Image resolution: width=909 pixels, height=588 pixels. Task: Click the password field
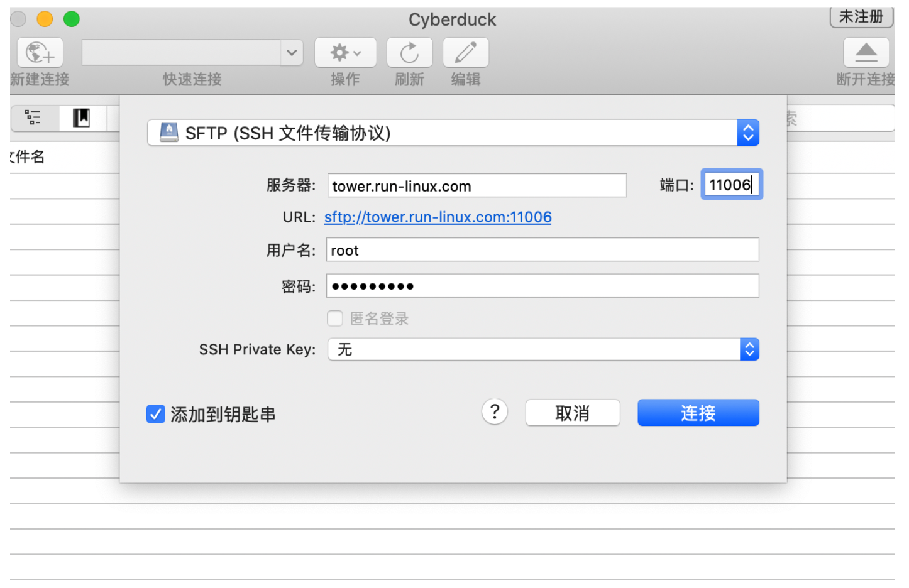pyautogui.click(x=543, y=286)
